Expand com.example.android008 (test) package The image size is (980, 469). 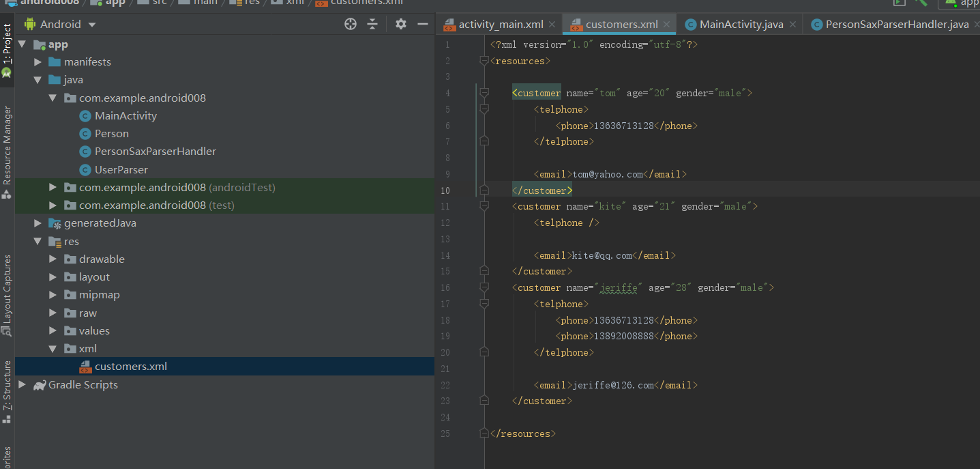coord(53,205)
